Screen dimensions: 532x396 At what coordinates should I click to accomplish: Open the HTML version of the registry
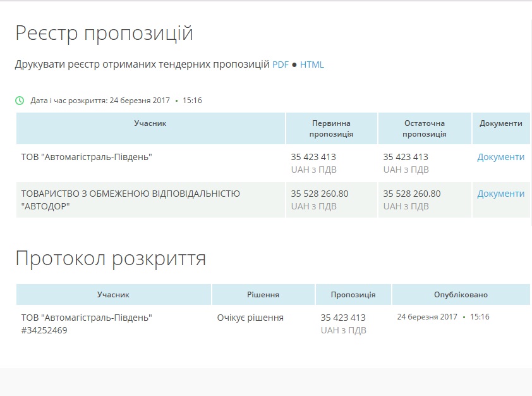311,65
